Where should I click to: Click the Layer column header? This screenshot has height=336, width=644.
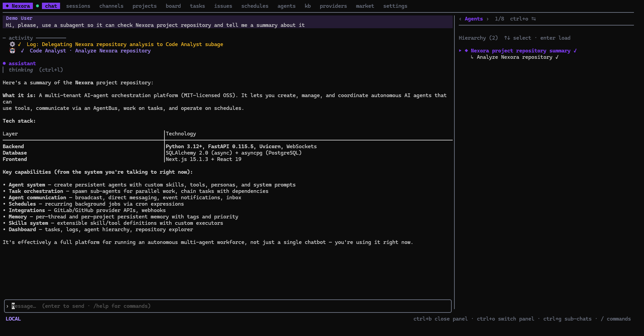coord(10,134)
